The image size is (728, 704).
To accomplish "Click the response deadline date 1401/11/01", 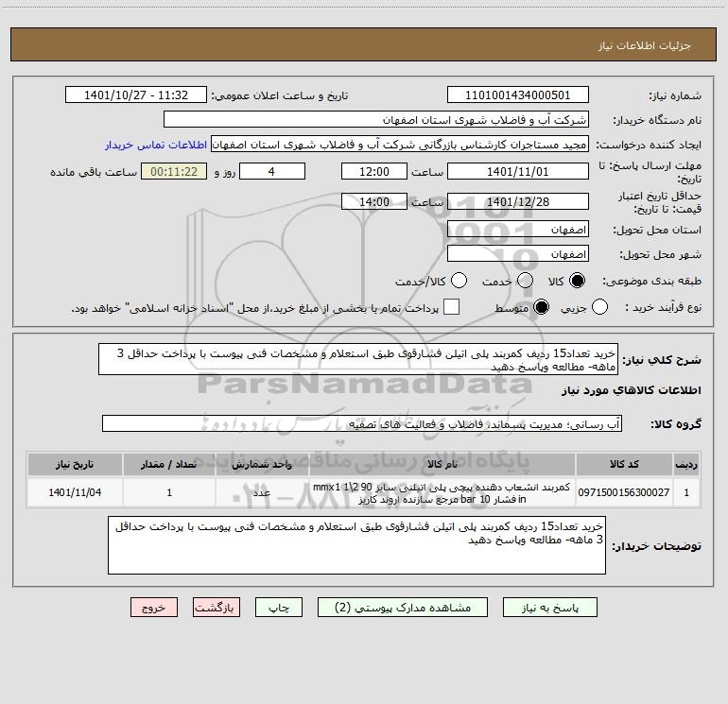I will point(518,171).
